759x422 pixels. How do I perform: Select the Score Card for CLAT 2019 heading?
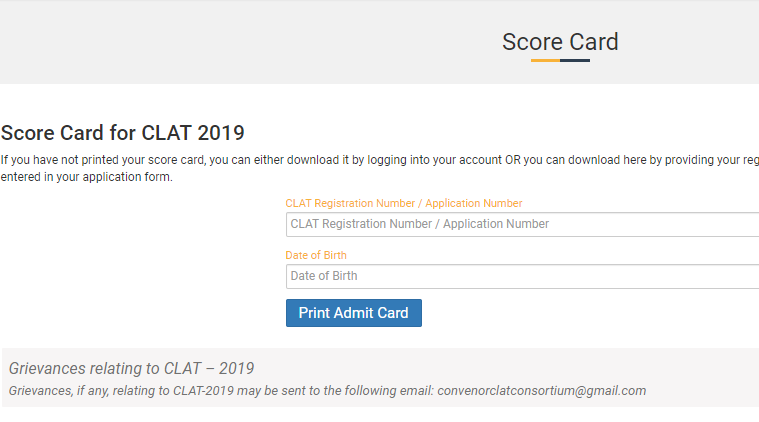123,133
